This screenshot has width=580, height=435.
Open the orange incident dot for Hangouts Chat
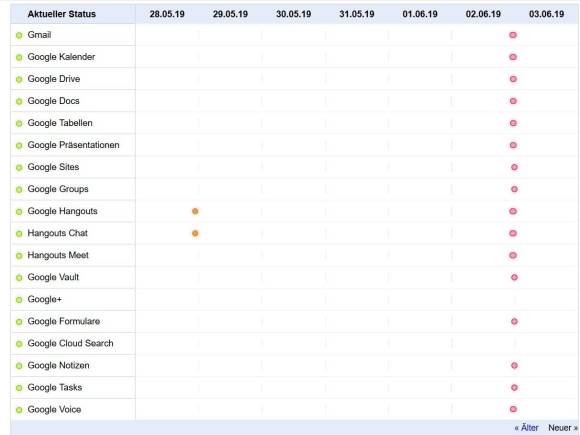[x=195, y=233]
